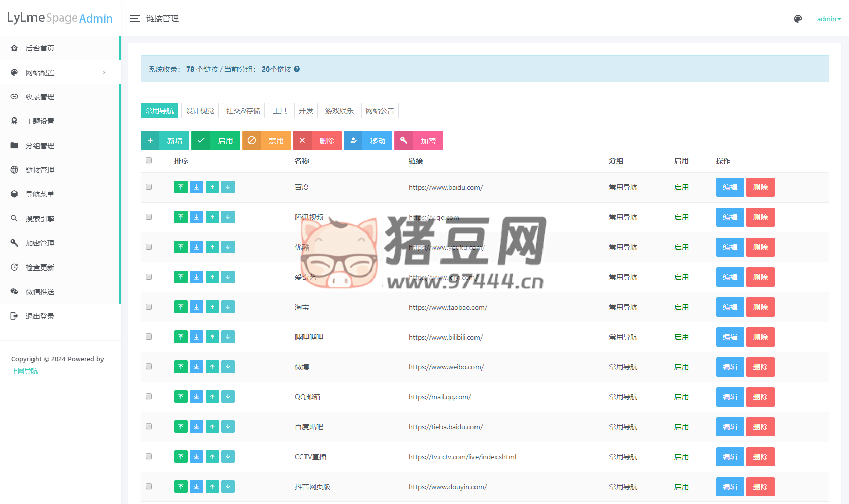Click the 加密 key button
This screenshot has width=849, height=504.
418,141
